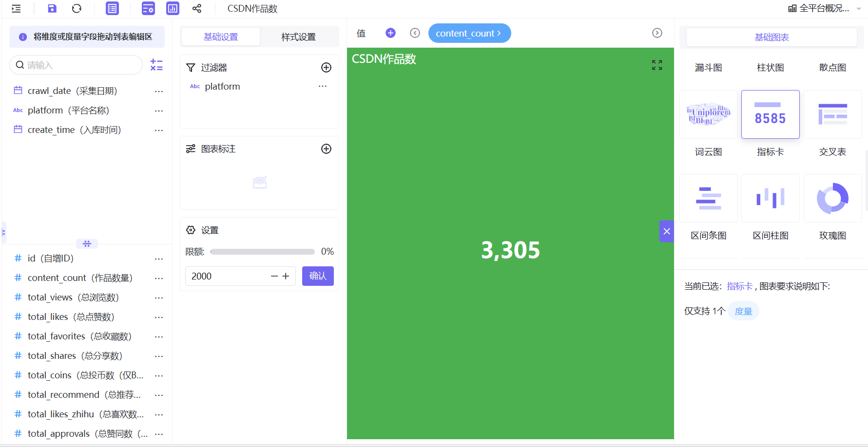Select the cross table chart type
Viewport: 868px width, 447px height.
(x=833, y=114)
